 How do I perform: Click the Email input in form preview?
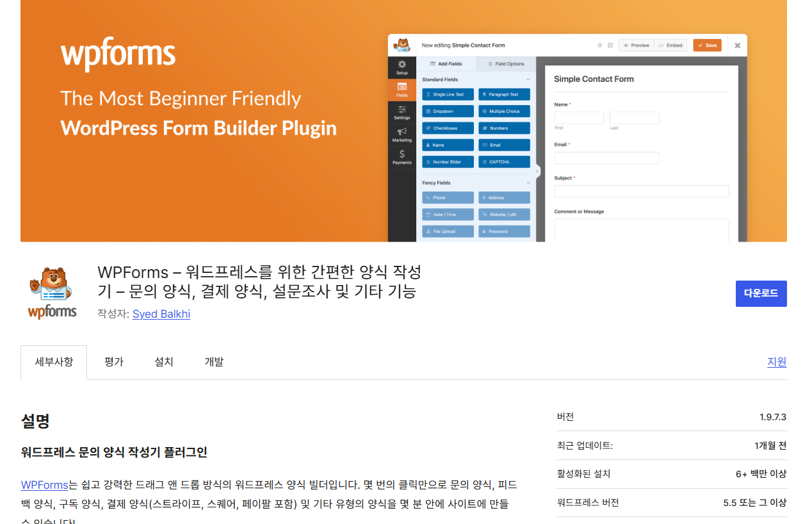click(x=606, y=158)
